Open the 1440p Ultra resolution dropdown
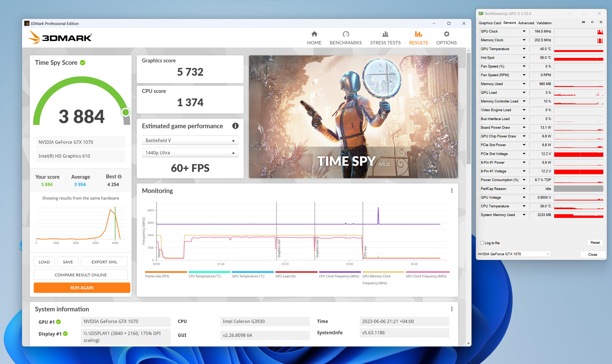612x364 pixels. tap(190, 153)
